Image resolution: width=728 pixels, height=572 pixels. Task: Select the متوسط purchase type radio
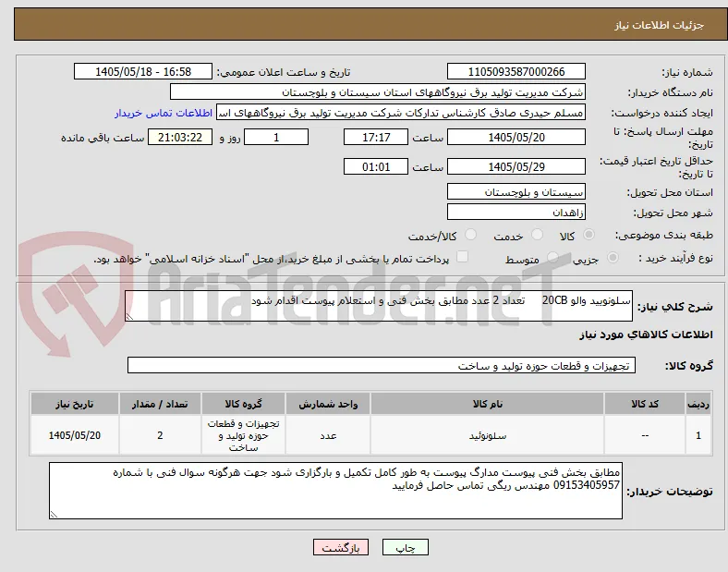click(x=552, y=258)
